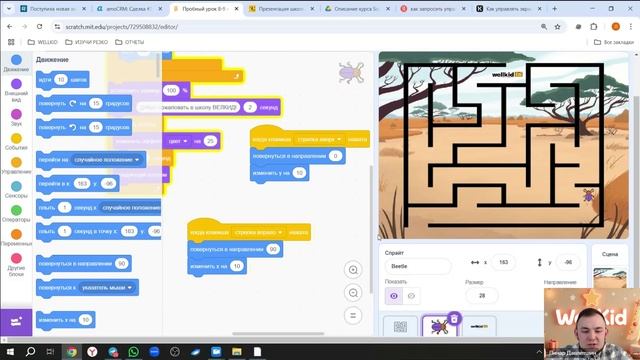The width and height of the screenshot is (640, 360).
Task: Click the workspace vertical scrollbar
Action: [x=371, y=229]
